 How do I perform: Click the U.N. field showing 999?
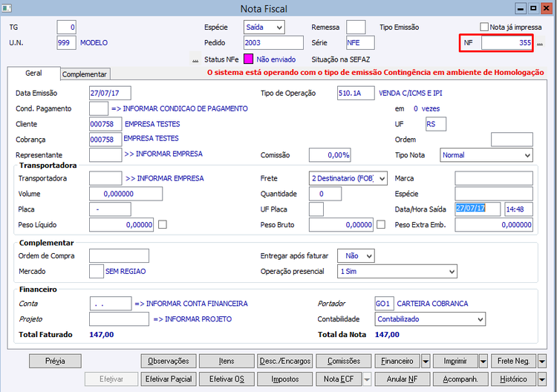click(66, 42)
